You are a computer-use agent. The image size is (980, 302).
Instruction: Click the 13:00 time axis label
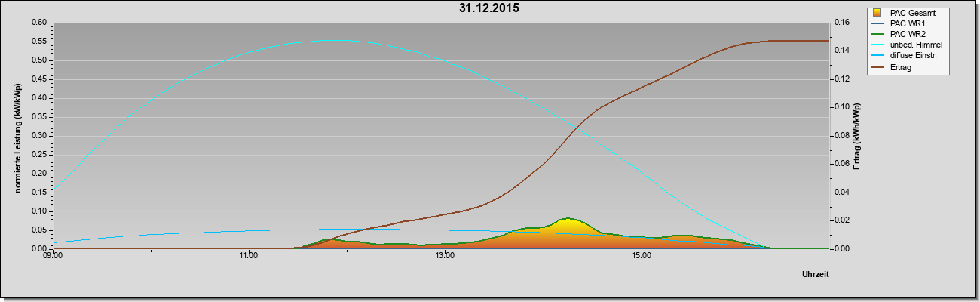click(445, 257)
